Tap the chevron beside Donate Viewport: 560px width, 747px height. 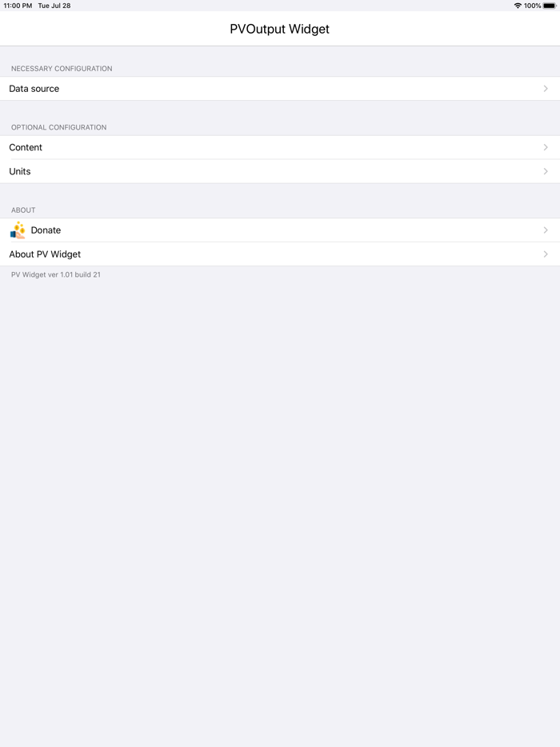547,230
